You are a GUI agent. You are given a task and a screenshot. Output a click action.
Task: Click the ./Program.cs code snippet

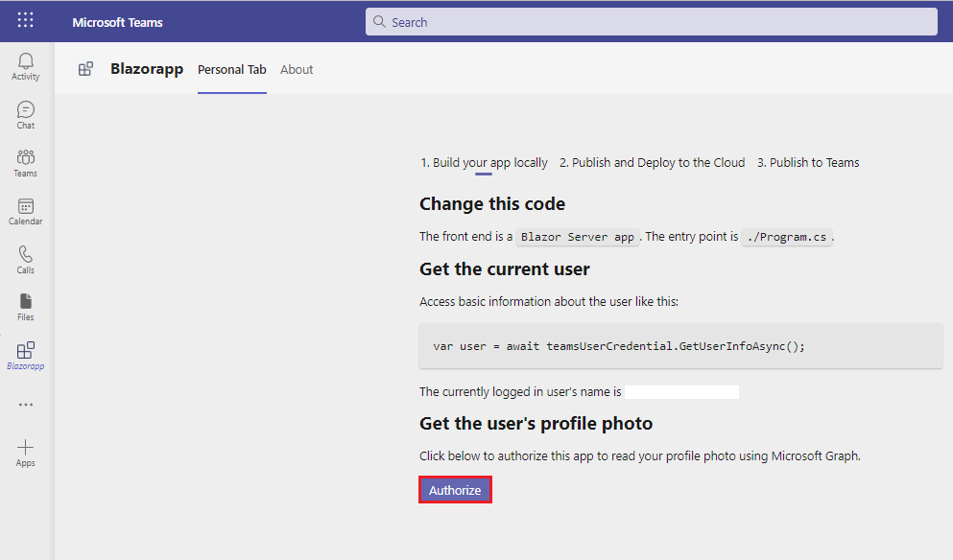pyautogui.click(x=787, y=237)
